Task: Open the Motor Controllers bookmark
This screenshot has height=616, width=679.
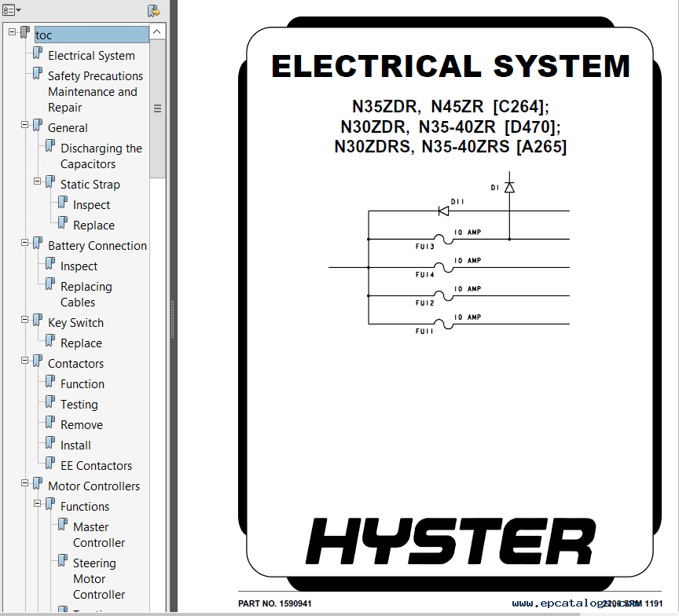Action: [x=94, y=486]
